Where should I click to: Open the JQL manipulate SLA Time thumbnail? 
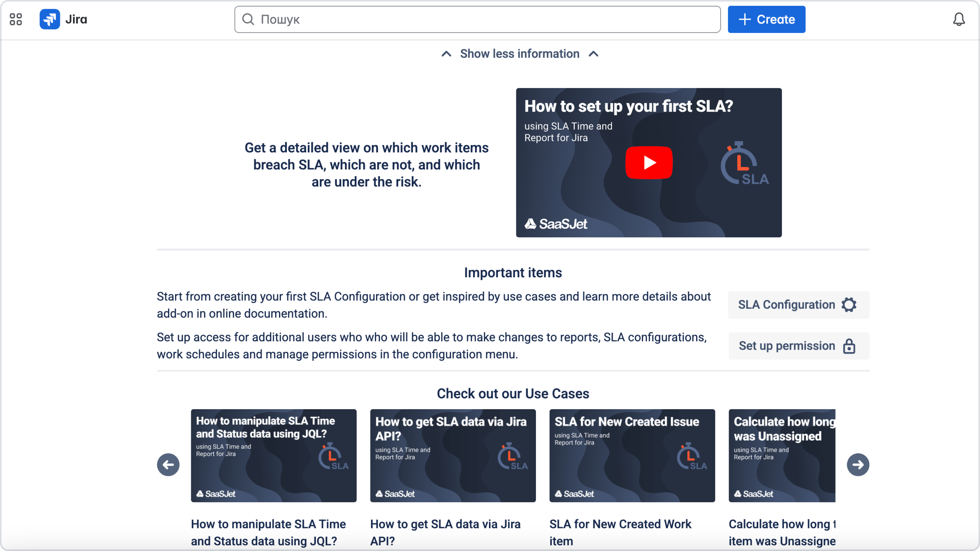274,456
